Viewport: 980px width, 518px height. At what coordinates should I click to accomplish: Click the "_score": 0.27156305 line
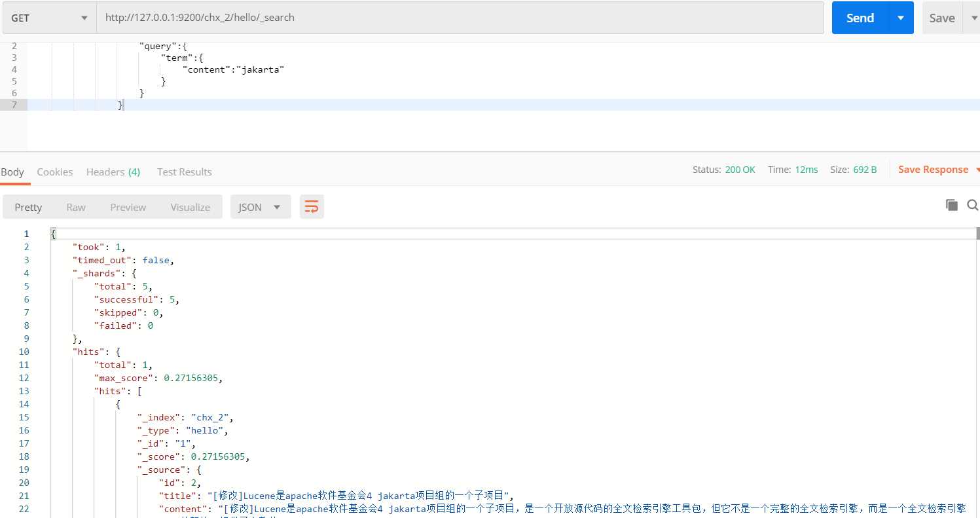point(194,456)
